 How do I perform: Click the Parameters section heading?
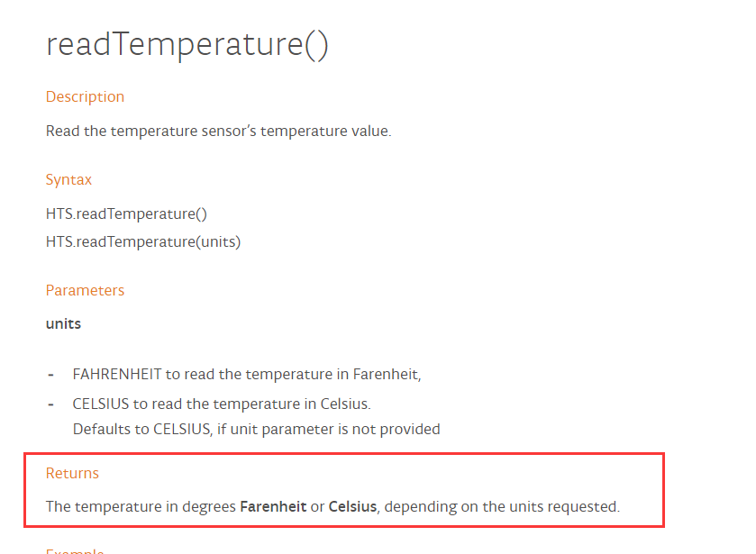point(85,290)
